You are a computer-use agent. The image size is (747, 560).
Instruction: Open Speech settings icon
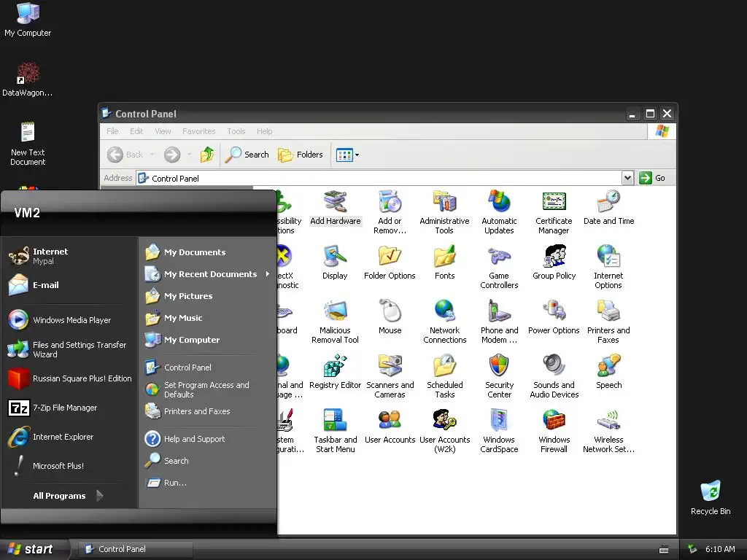coord(608,372)
